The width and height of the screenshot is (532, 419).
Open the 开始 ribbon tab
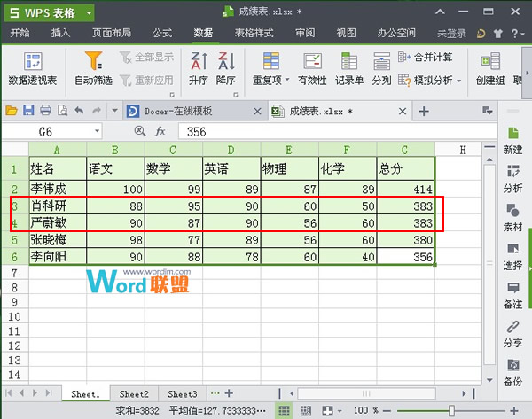20,33
